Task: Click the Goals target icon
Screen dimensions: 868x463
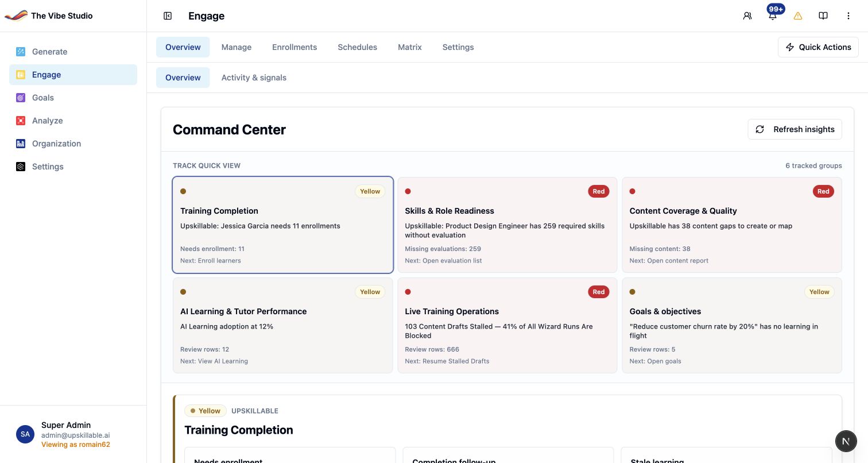Action: click(21, 98)
